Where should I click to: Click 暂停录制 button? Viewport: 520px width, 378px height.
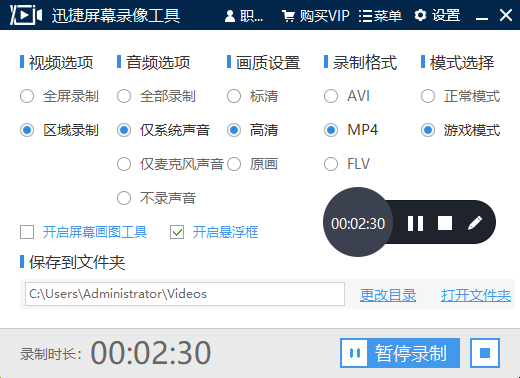(400, 353)
